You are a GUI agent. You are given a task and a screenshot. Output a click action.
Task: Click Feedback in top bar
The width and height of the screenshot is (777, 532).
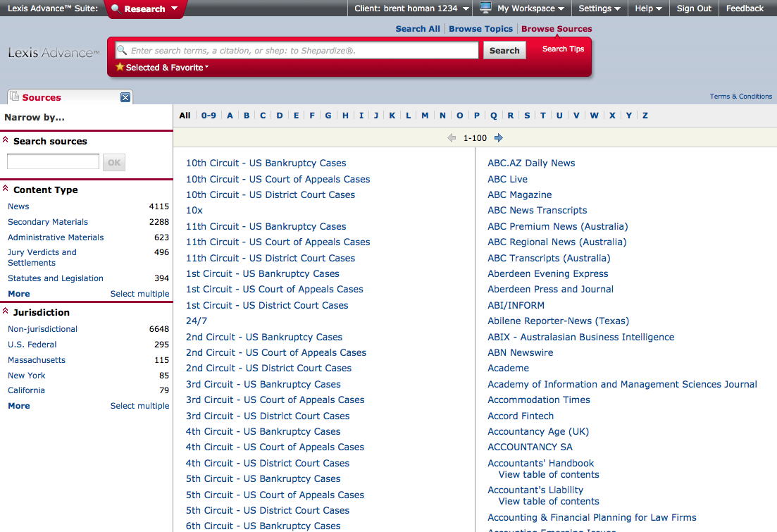745,8
